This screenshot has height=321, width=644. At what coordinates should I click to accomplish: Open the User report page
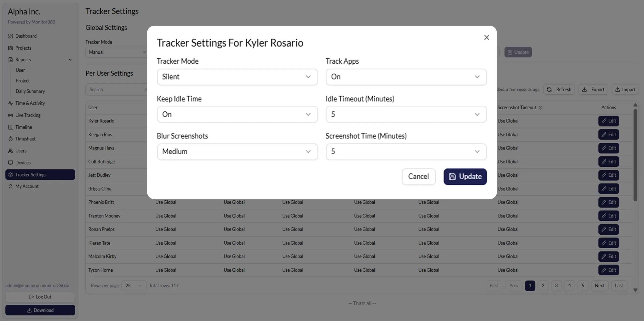[x=20, y=70]
